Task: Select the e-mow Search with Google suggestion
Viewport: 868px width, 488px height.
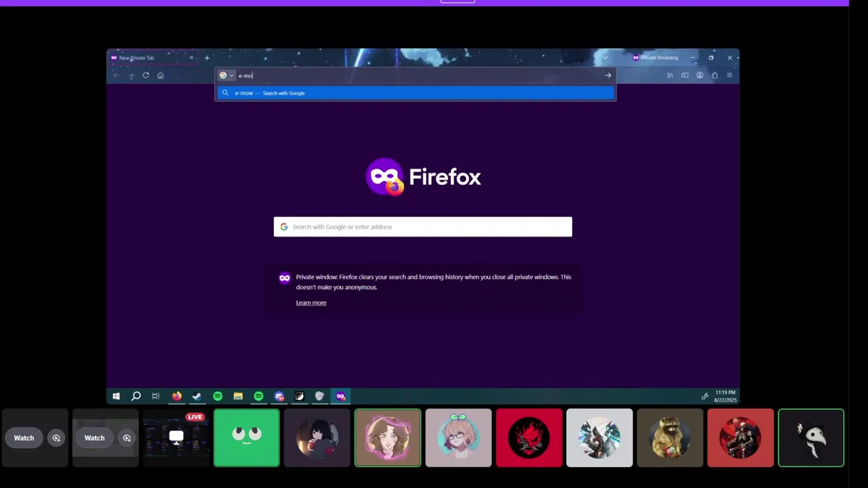Action: (x=416, y=93)
